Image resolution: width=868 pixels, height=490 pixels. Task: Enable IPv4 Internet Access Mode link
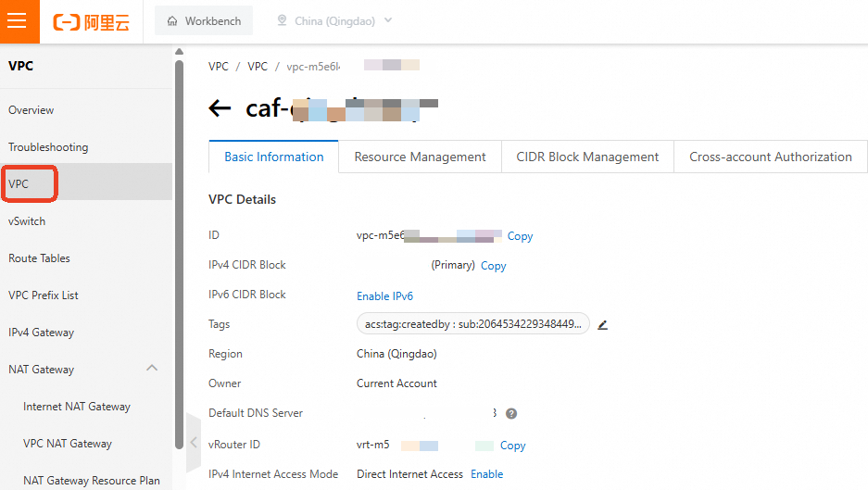486,474
